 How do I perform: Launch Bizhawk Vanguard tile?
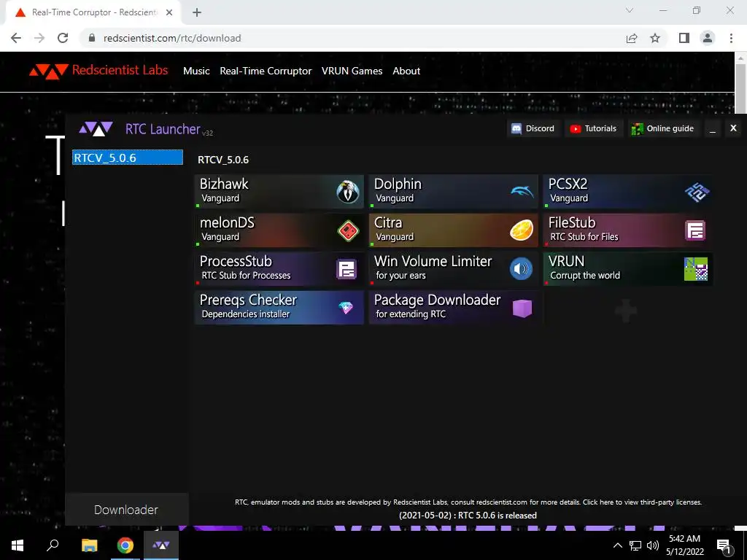[279, 192]
